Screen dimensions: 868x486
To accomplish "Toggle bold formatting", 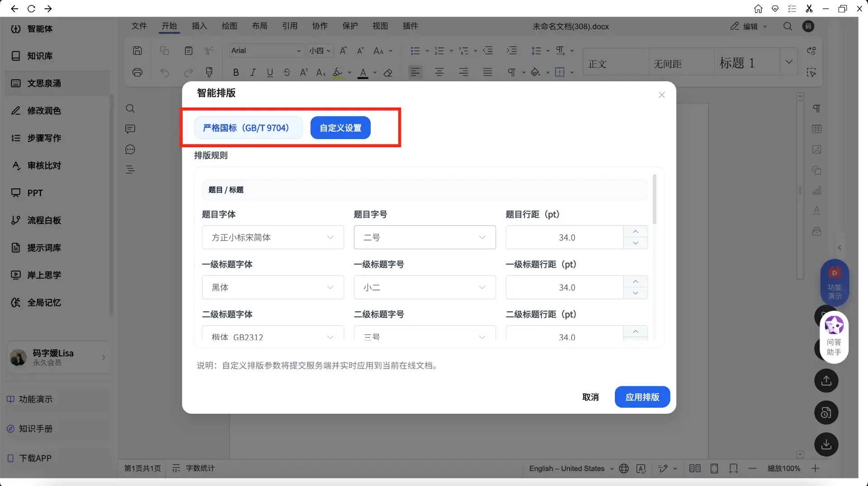I will pos(236,72).
